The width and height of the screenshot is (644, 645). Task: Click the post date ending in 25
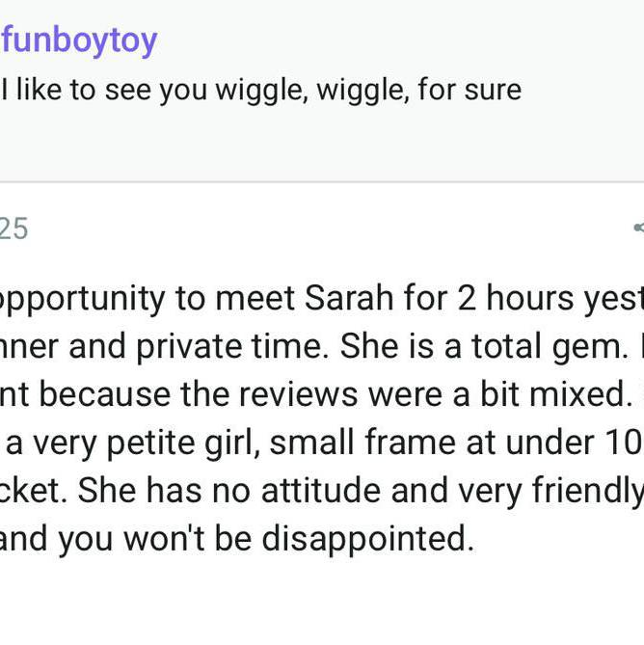coord(13,228)
